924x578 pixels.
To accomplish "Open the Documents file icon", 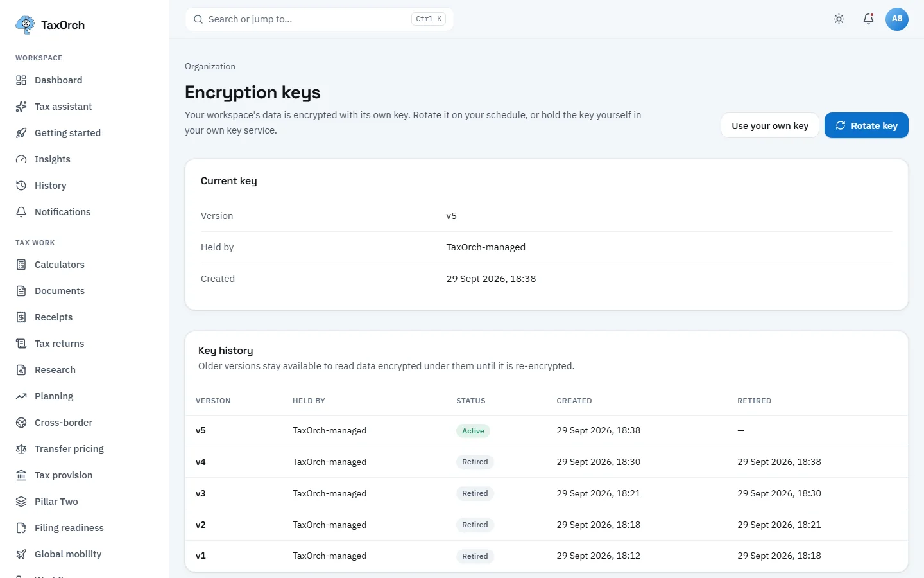I will click(21, 291).
